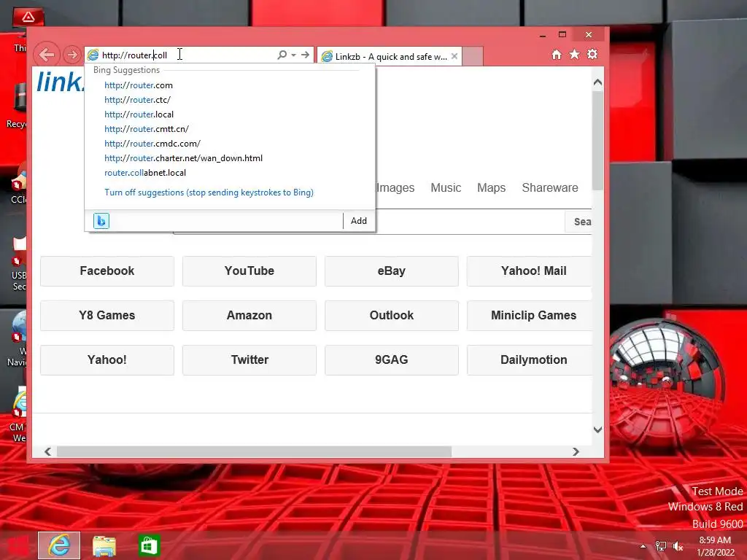
Task: Open the Facebook shortcut
Action: (107, 271)
